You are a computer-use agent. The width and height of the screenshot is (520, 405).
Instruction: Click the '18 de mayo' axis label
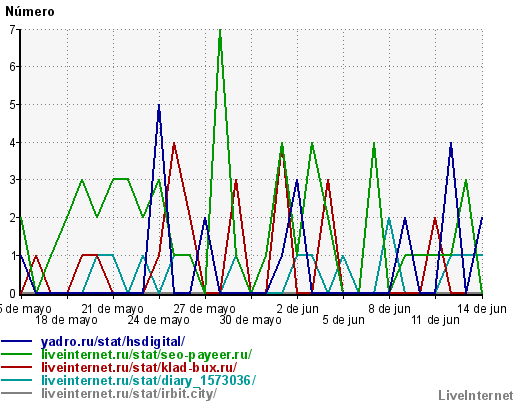66,320
